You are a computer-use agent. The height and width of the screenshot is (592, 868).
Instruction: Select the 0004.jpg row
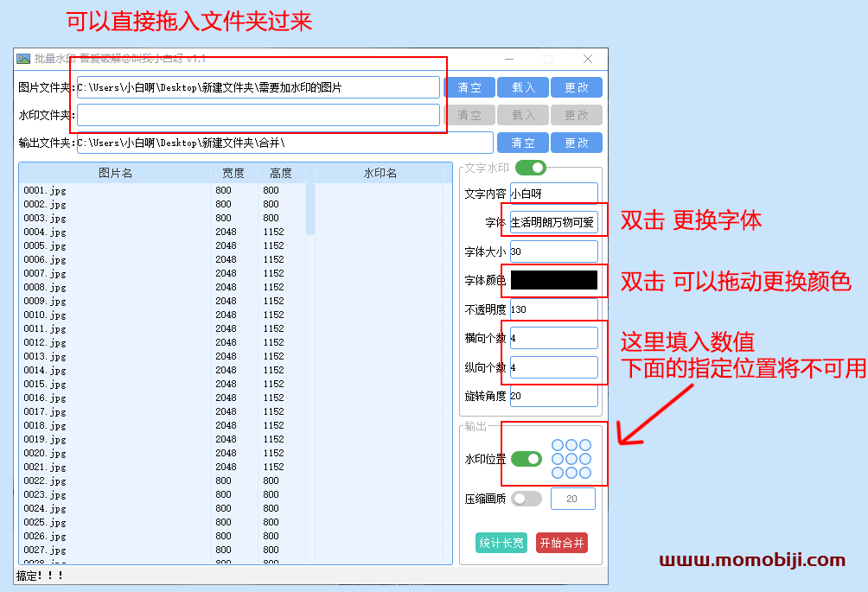click(x=163, y=232)
